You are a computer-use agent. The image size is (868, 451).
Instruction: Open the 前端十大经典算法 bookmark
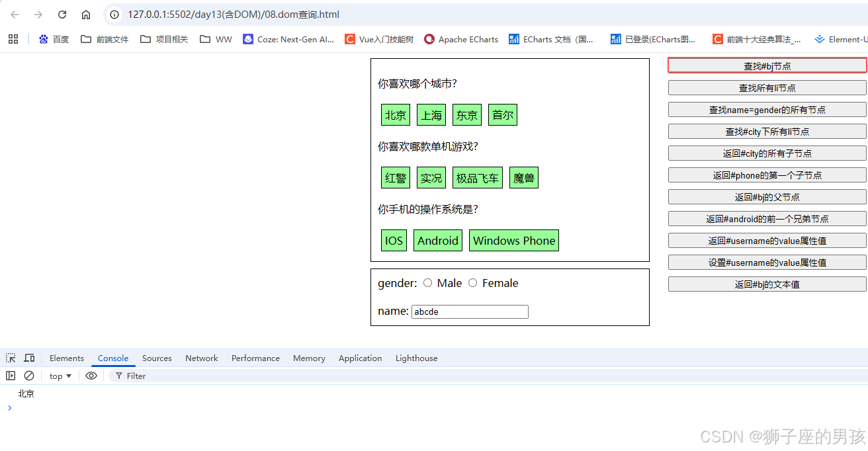pyautogui.click(x=756, y=39)
